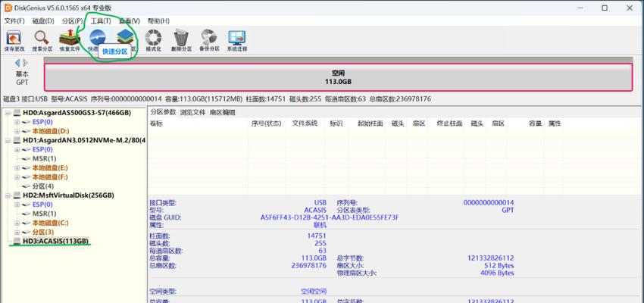Screen dimensions: 644x303
Task: Expand ESP(0) under HD0
Action: tap(17, 122)
